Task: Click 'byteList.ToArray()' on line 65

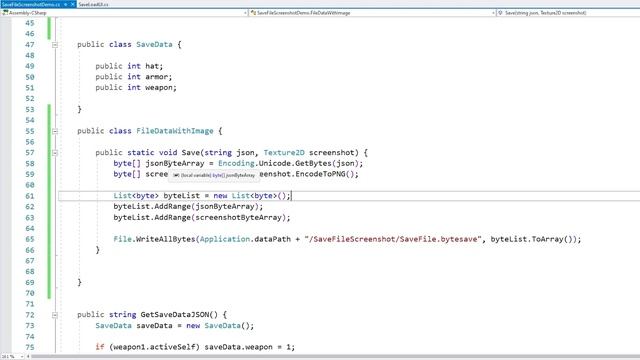Action: [533, 239]
